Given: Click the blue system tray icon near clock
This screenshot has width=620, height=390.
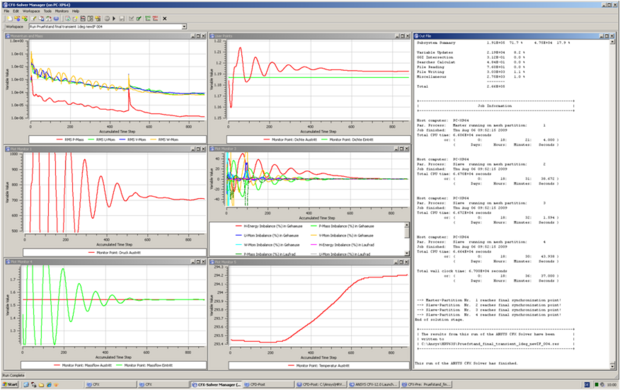Looking at the screenshot, I should click(x=587, y=384).
